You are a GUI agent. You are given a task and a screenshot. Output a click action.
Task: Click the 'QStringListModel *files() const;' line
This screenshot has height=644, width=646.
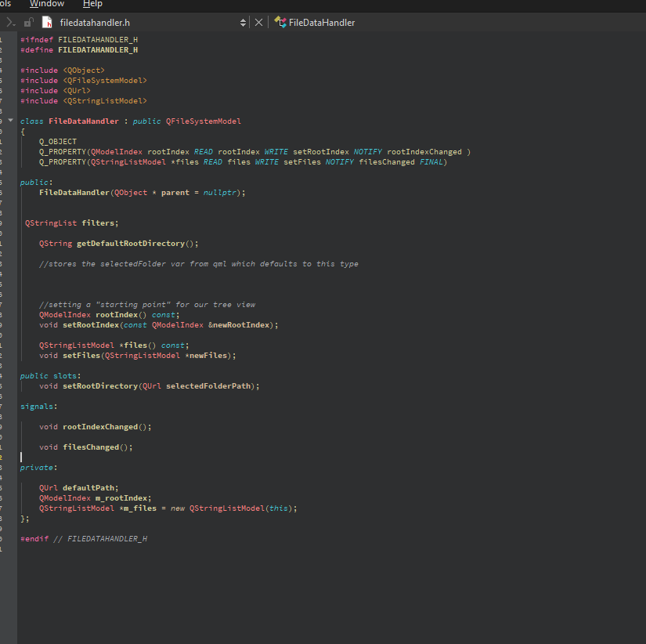click(x=114, y=345)
